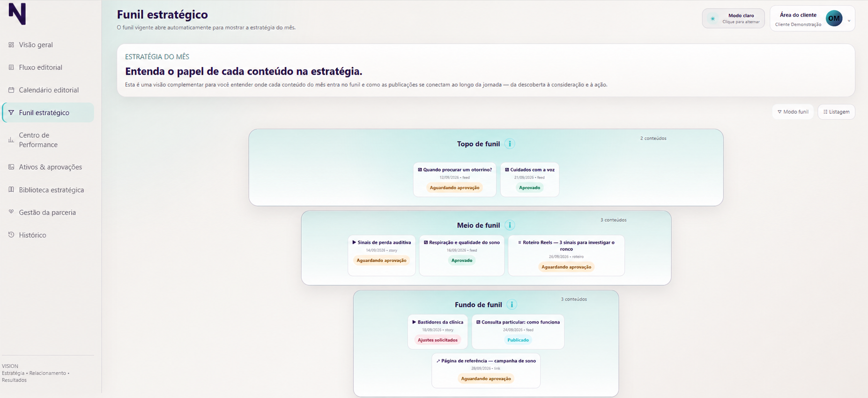Open the 'Cuidados com a voz' card
The width and height of the screenshot is (868, 398).
529,180
